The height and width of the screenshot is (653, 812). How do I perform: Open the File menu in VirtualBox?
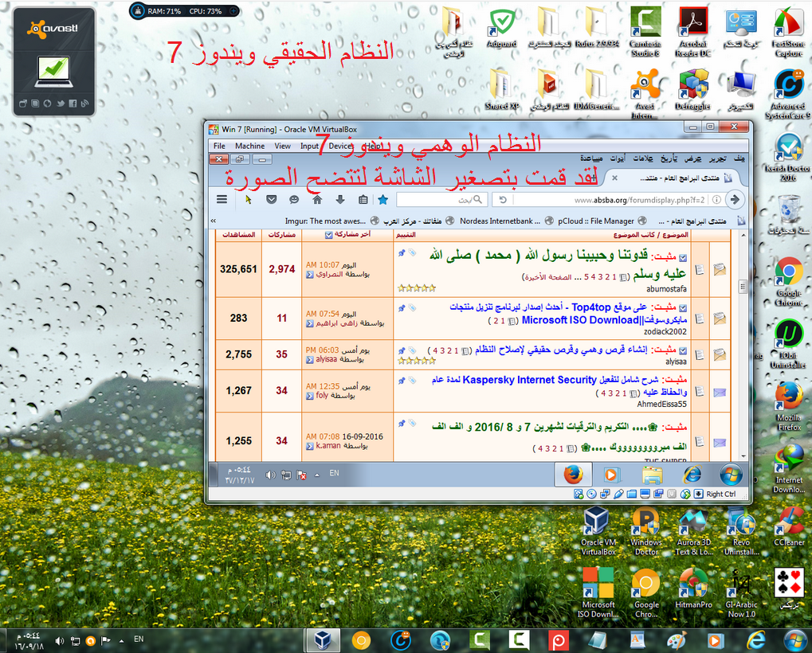(219, 146)
